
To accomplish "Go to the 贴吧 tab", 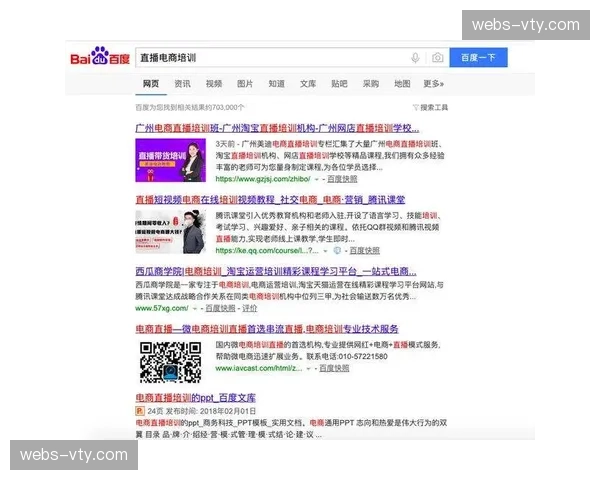I will (339, 83).
